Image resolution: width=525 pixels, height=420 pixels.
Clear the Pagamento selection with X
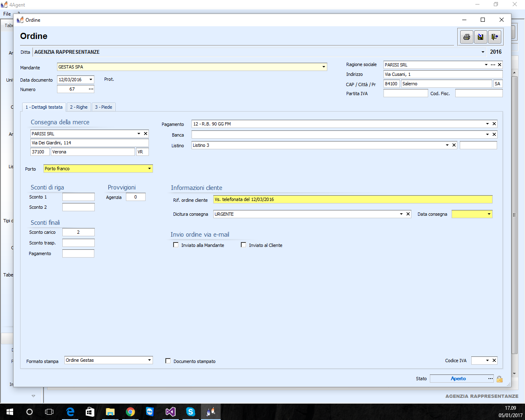click(494, 124)
